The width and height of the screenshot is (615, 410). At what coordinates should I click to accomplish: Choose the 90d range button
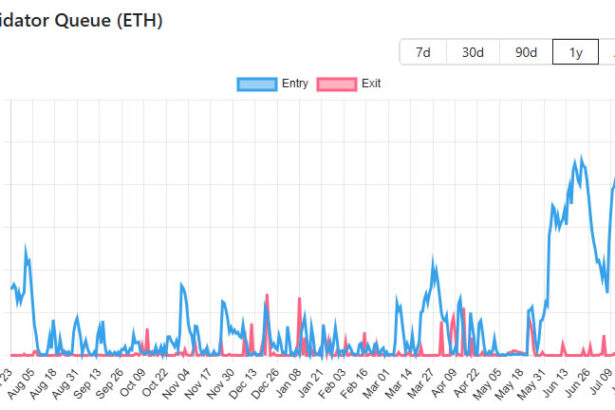click(526, 52)
